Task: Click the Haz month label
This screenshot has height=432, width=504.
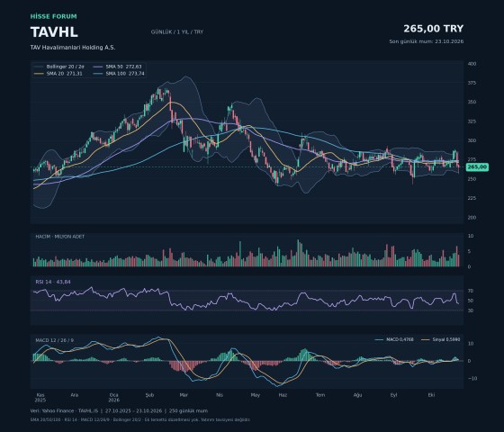Action: 283,395
